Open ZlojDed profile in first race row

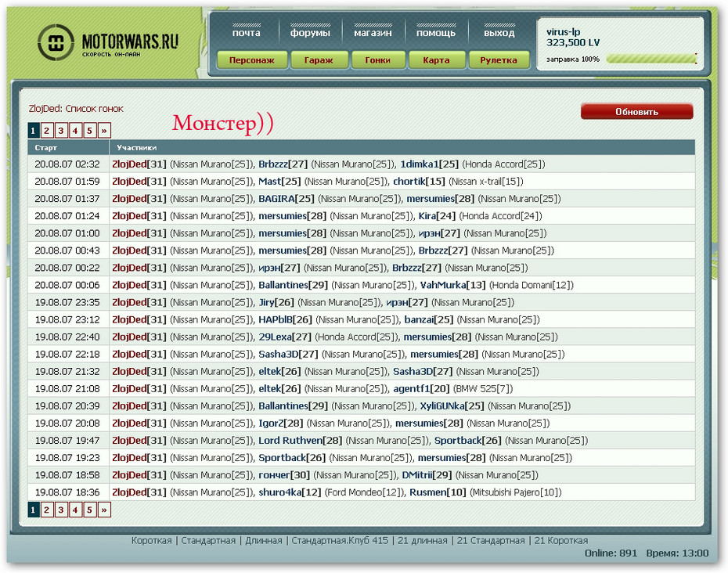pos(129,164)
